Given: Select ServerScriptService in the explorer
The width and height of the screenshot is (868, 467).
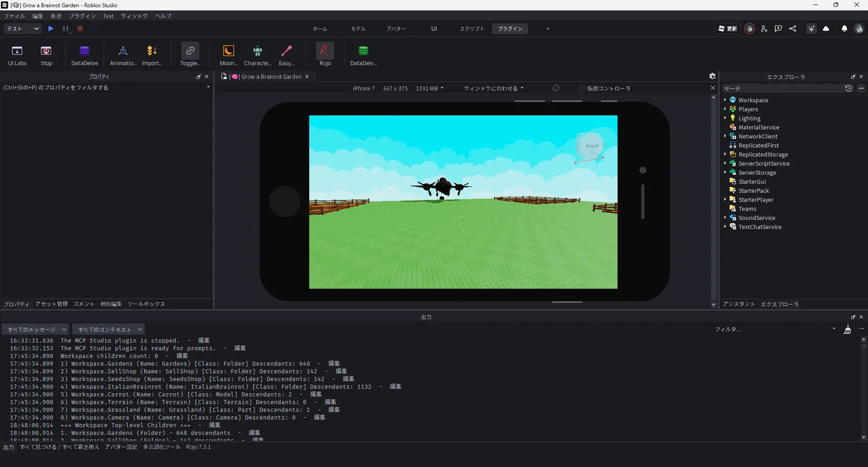Looking at the screenshot, I should tap(764, 163).
